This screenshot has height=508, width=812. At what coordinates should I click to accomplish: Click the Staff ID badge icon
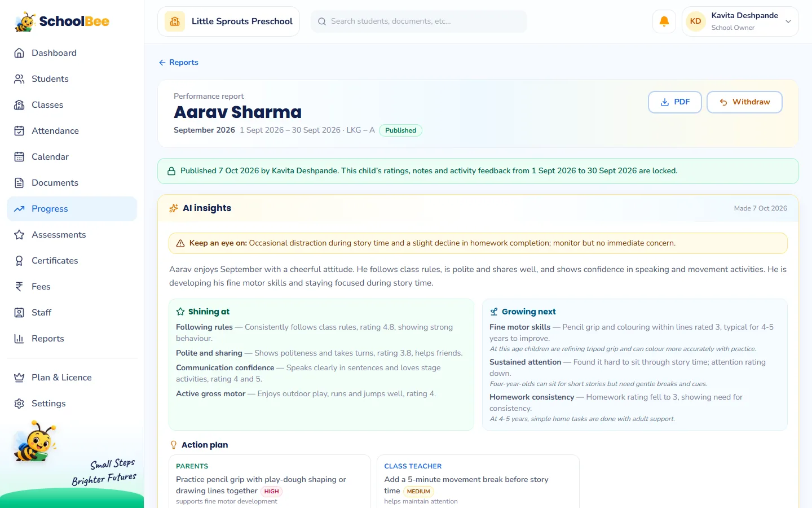[x=19, y=313]
